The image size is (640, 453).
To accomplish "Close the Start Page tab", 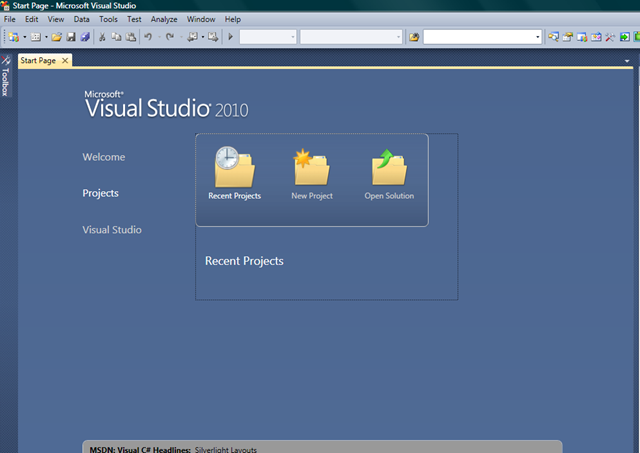I will (x=65, y=60).
